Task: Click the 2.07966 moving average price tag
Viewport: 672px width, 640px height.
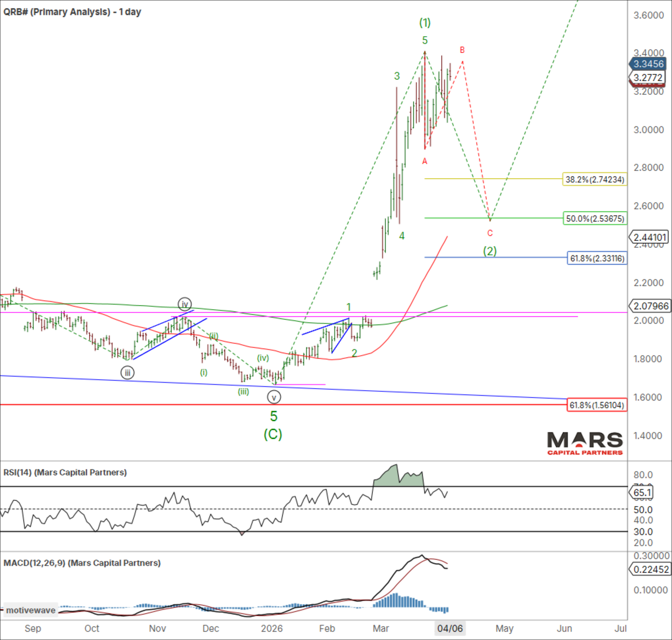Action: coord(650,306)
